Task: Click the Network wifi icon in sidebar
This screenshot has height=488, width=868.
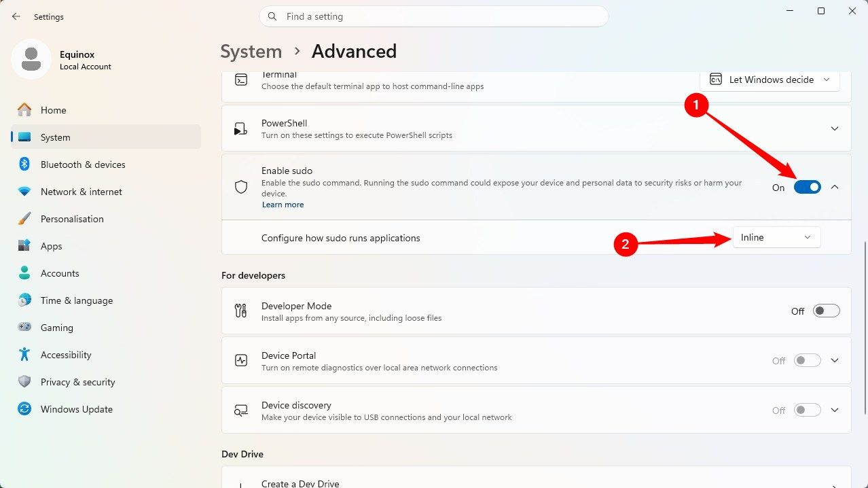Action: coord(24,192)
